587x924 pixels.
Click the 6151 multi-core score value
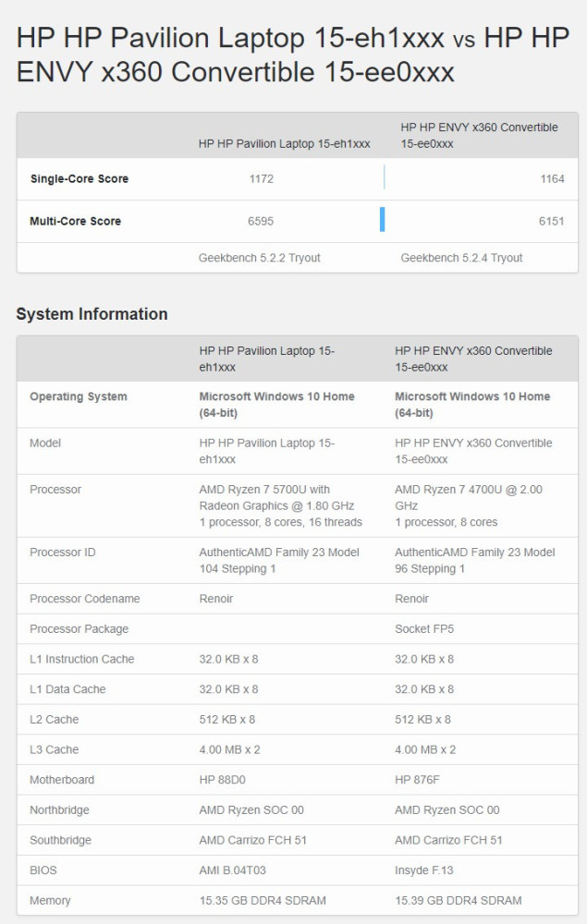point(552,222)
